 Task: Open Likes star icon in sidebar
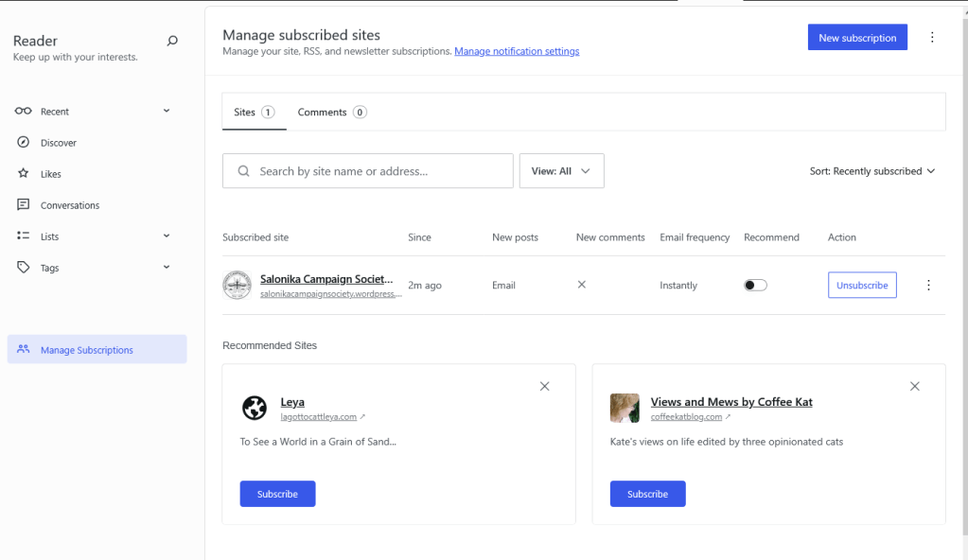(24, 174)
